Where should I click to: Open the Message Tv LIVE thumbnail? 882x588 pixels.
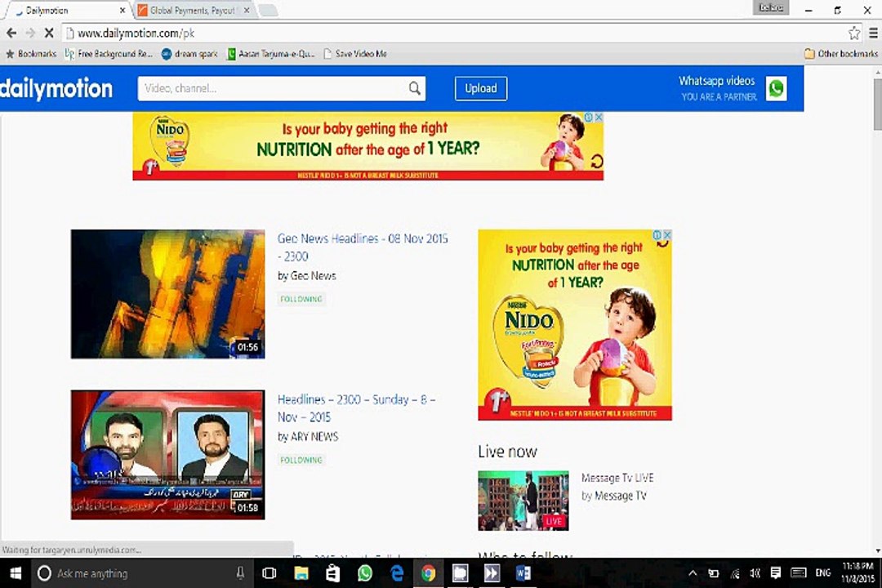coord(523,501)
